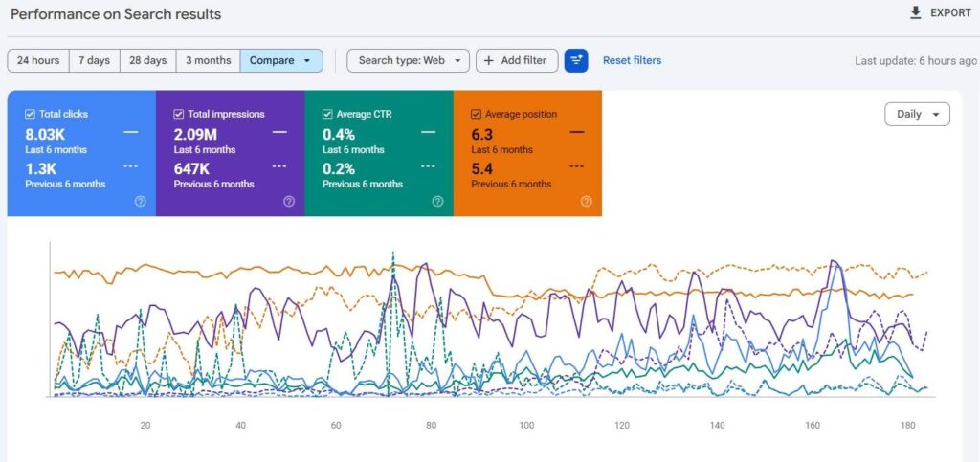The height and width of the screenshot is (462, 980).
Task: Open help icon on Average position card
Action: pos(587,201)
